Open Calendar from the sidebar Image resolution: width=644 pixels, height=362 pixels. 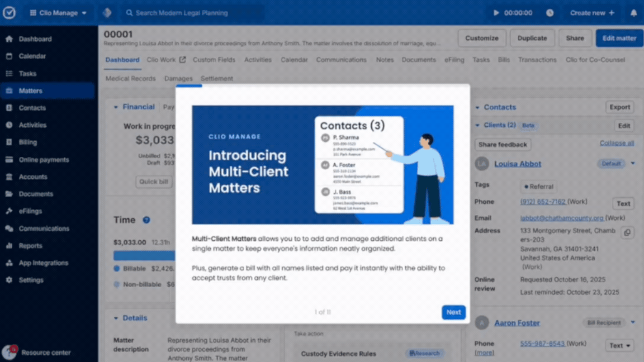pos(48,56)
